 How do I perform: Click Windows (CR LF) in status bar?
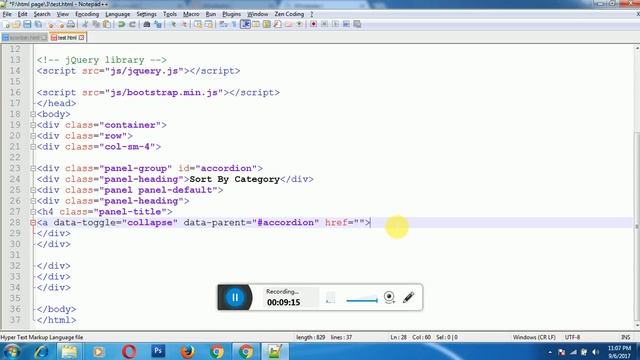click(x=534, y=337)
